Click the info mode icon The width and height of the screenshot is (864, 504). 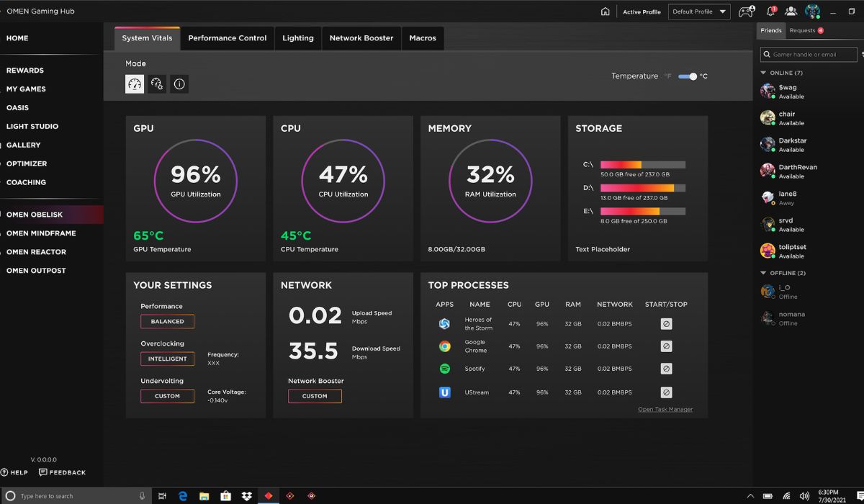(x=179, y=84)
